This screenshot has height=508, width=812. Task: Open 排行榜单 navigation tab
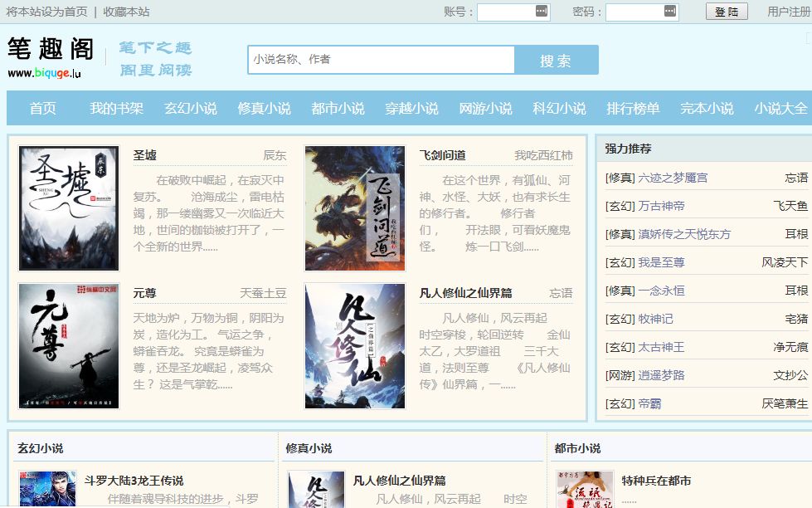(x=633, y=109)
